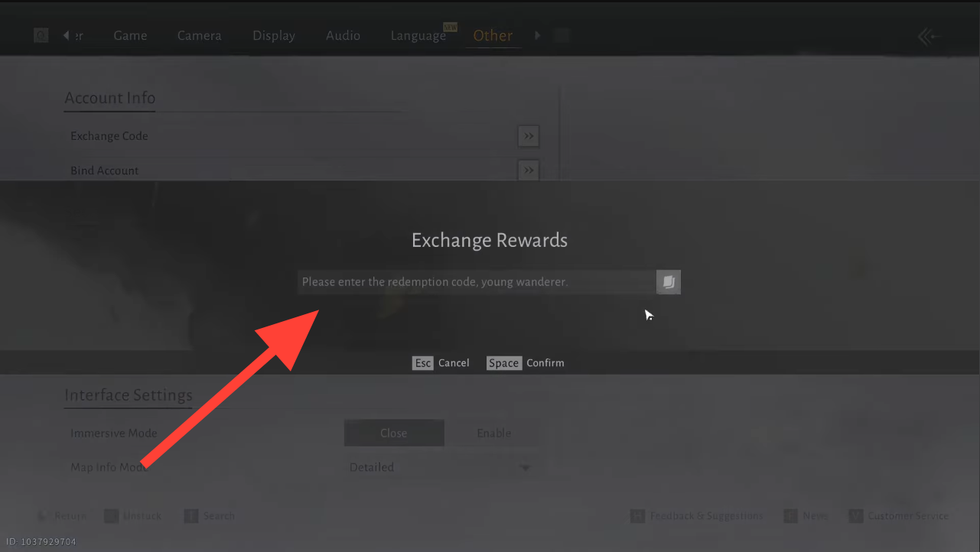This screenshot has width=980, height=552.
Task: Click the redemption code input field
Action: [476, 282]
